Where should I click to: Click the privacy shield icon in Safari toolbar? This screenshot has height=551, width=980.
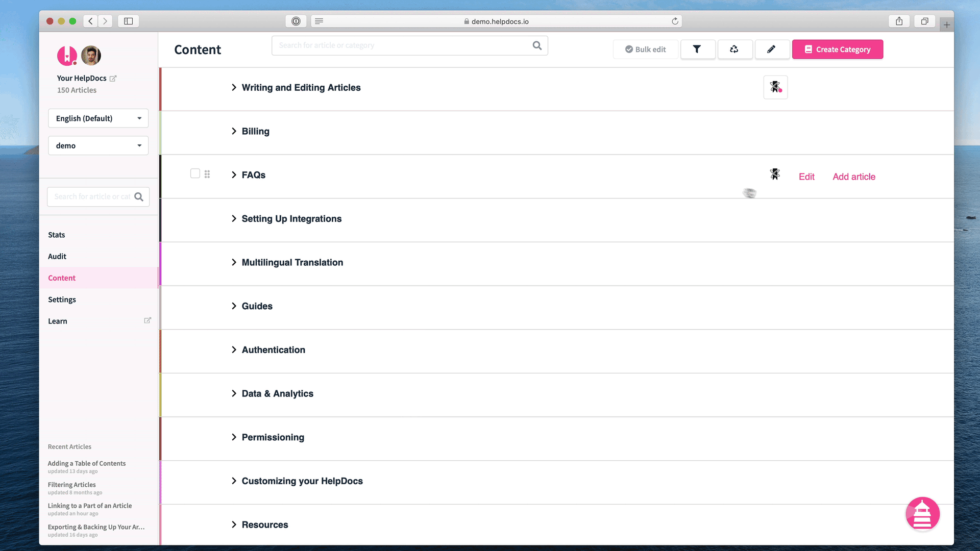tap(296, 21)
